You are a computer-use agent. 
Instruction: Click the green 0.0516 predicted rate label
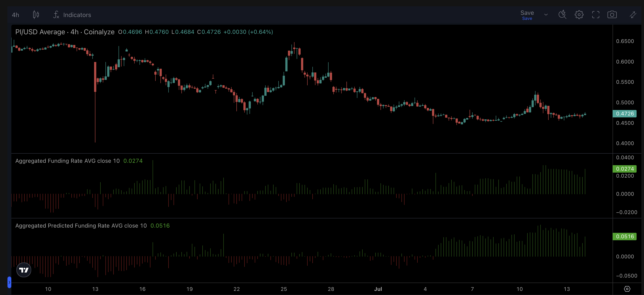click(624, 236)
